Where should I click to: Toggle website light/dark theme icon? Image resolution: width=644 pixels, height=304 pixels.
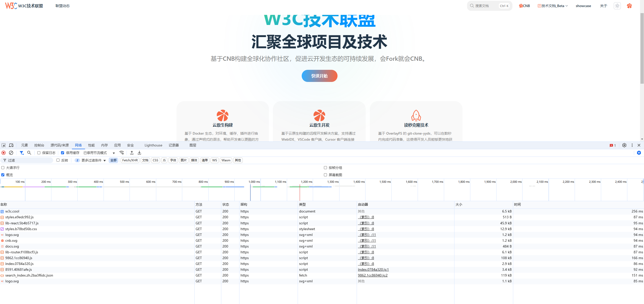click(x=617, y=6)
